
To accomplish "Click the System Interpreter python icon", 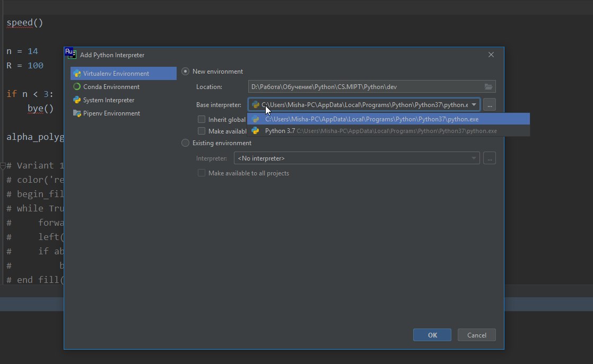I will point(77,100).
